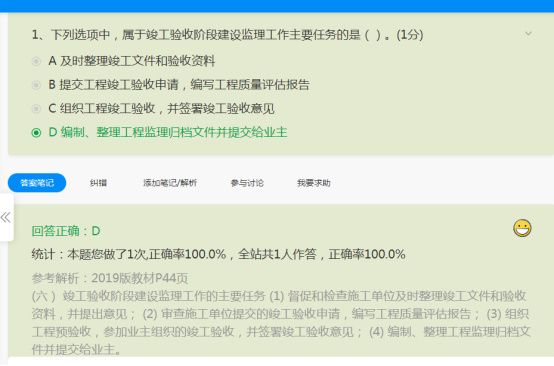The height and width of the screenshot is (366, 554).
Task: Open the 参与讨论 tab
Action: coord(247,183)
